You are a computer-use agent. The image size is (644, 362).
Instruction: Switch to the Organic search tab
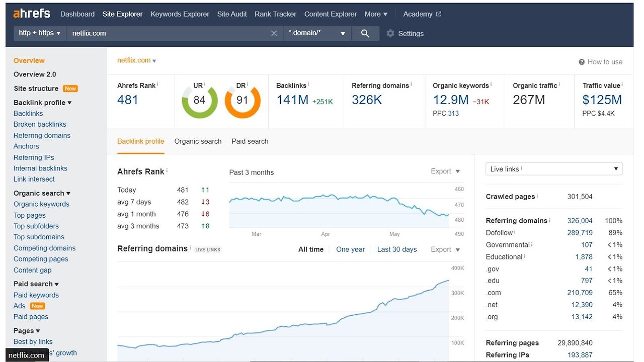198,141
